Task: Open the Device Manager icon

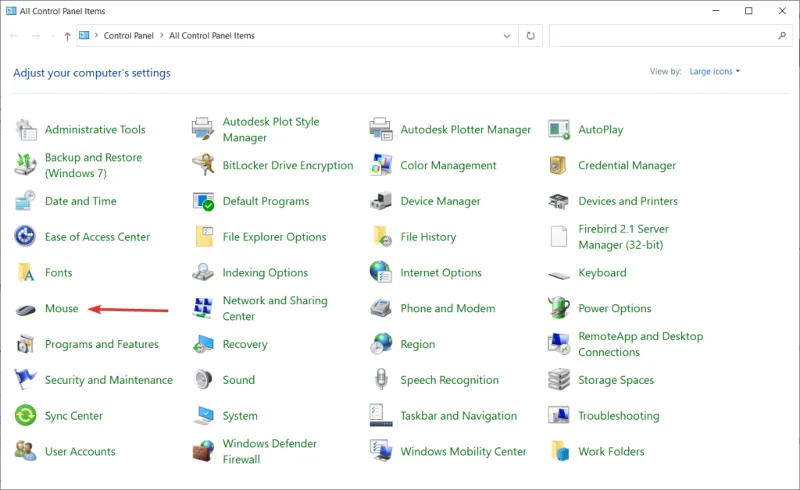Action: point(381,201)
